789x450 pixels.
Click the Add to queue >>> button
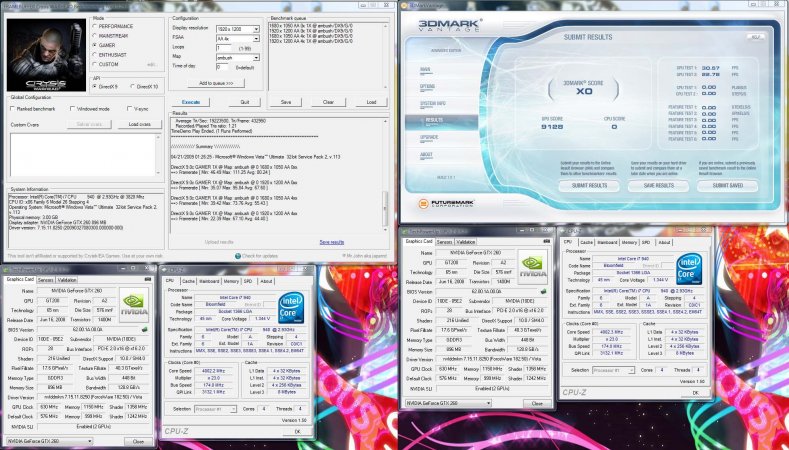point(216,83)
